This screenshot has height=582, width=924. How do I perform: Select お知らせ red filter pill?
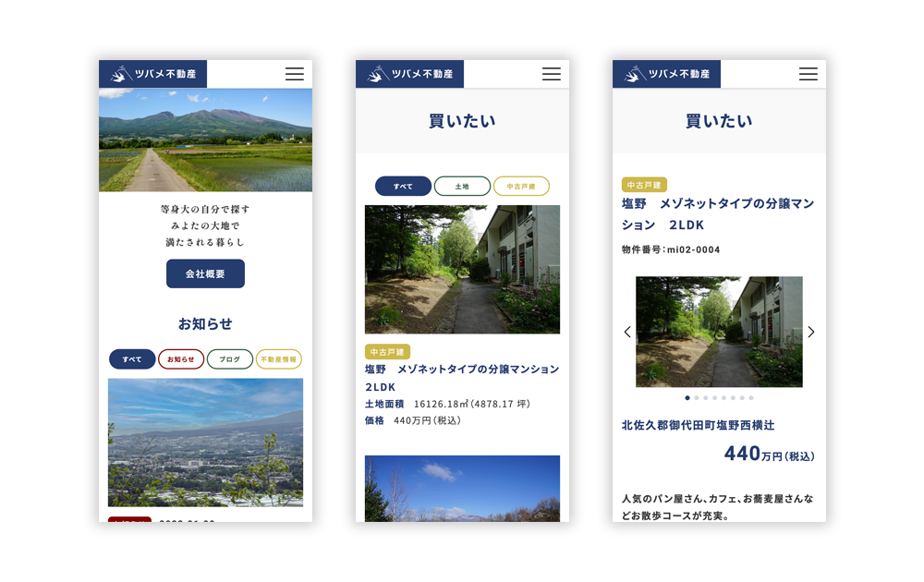(x=181, y=358)
